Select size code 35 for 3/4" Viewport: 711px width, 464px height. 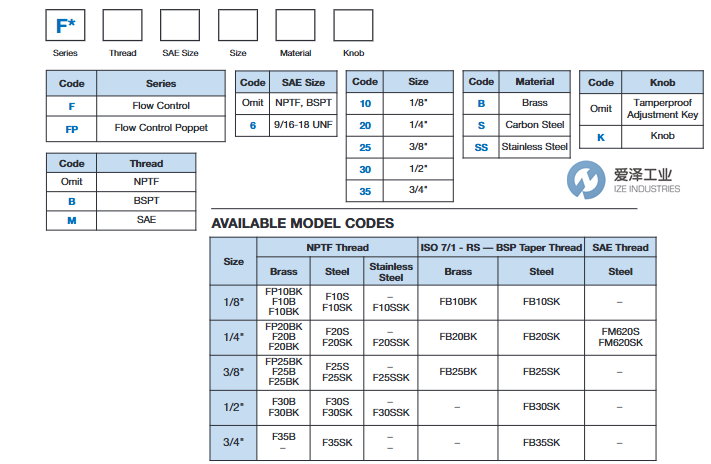365,189
